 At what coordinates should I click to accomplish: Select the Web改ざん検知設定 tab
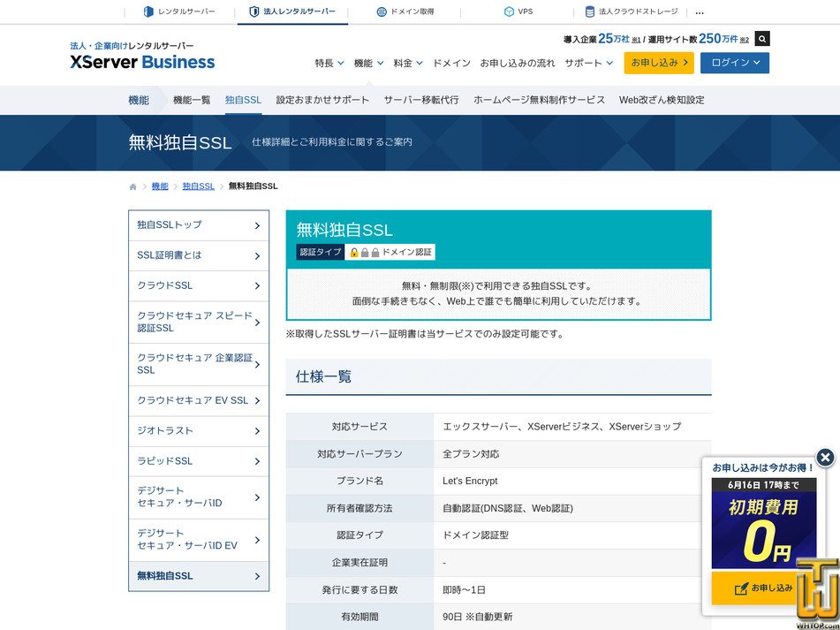[x=662, y=100]
